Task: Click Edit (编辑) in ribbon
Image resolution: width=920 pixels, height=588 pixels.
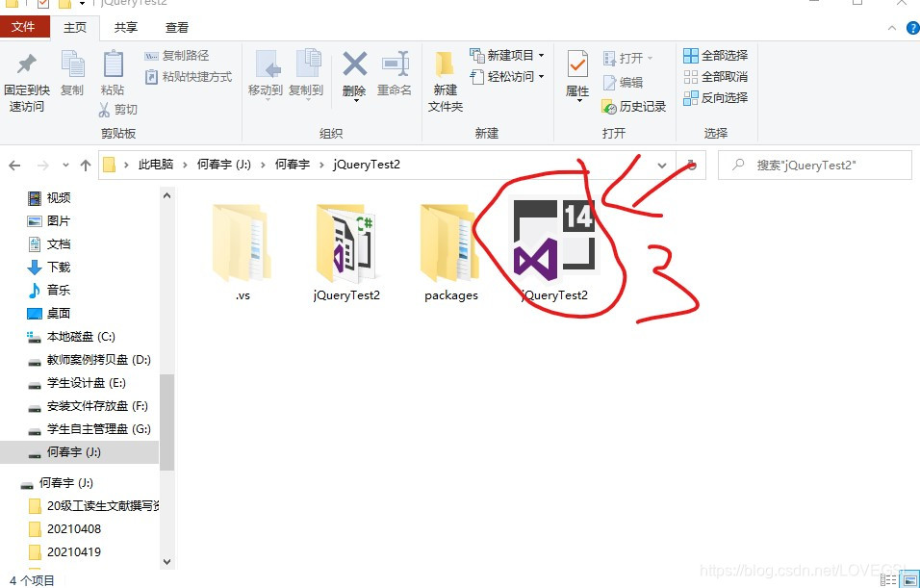Action: 623,83
